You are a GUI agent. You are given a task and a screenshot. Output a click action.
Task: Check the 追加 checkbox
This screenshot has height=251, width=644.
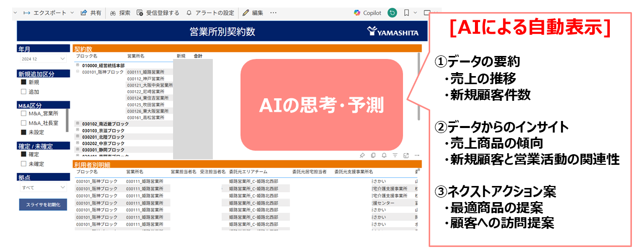23,92
